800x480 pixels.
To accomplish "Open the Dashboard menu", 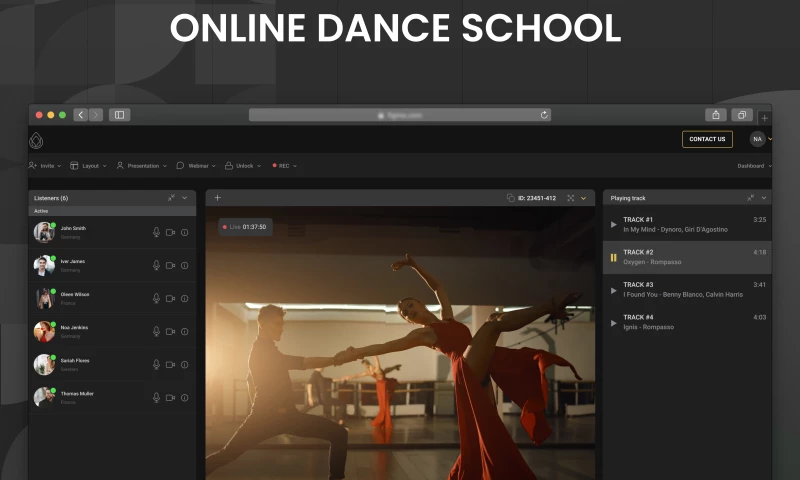I will click(x=754, y=166).
